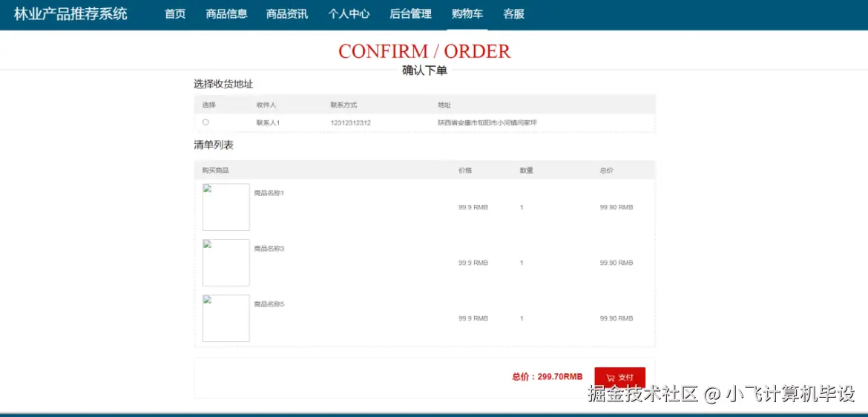Viewport: 868px width, 417px height.
Task: Click broken image thumbnail of 商品名称5
Action: (226, 318)
